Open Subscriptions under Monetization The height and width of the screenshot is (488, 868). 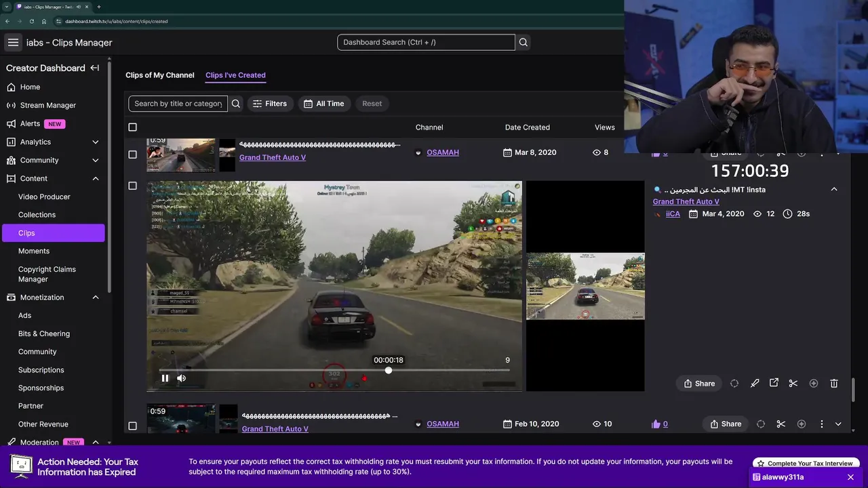(41, 370)
